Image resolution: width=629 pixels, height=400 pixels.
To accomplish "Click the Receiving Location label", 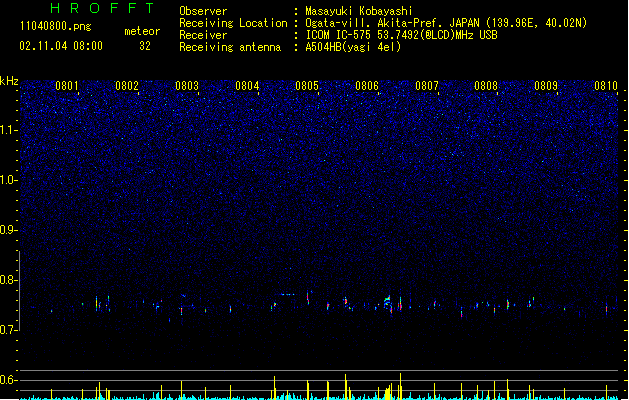I will (233, 23).
